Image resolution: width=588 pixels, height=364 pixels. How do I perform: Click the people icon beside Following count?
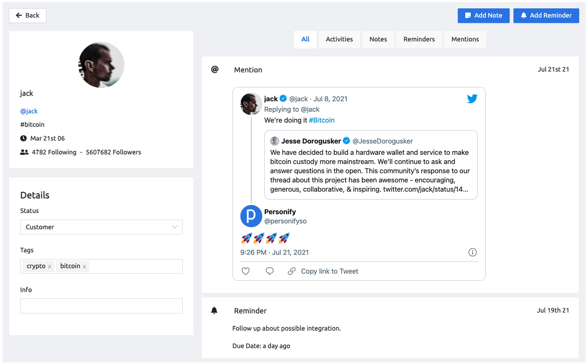[x=24, y=152]
